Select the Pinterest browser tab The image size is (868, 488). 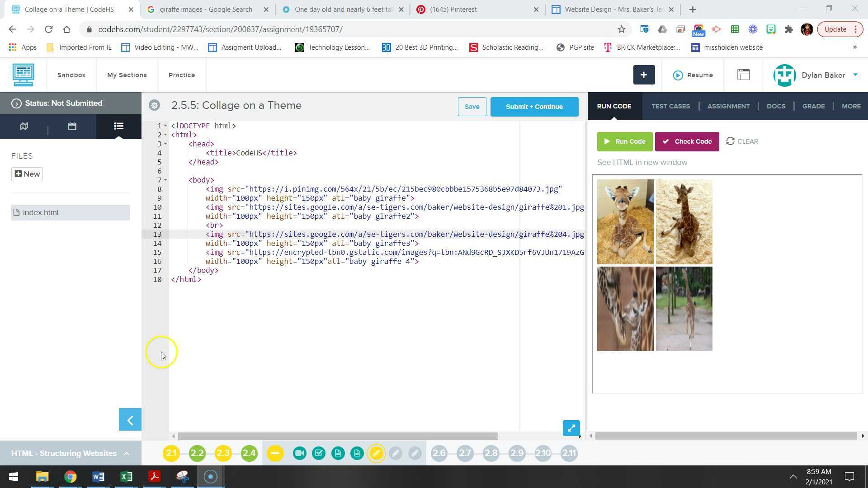452,9
